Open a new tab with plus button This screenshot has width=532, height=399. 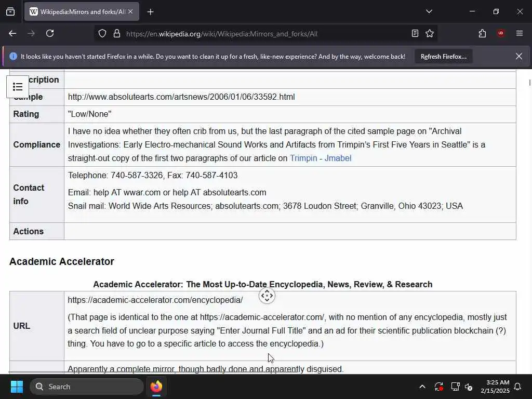point(150,12)
